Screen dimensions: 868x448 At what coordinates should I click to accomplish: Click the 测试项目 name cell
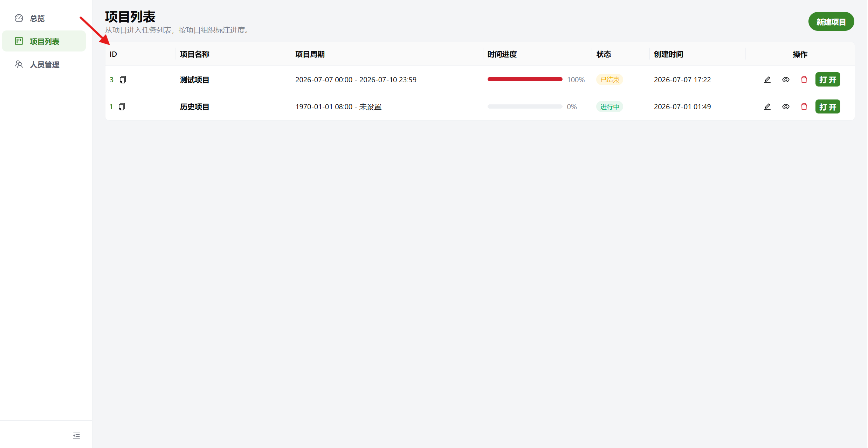coord(194,80)
